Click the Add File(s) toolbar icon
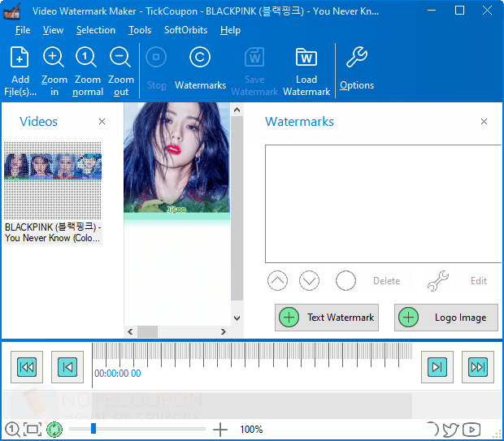 (20, 57)
